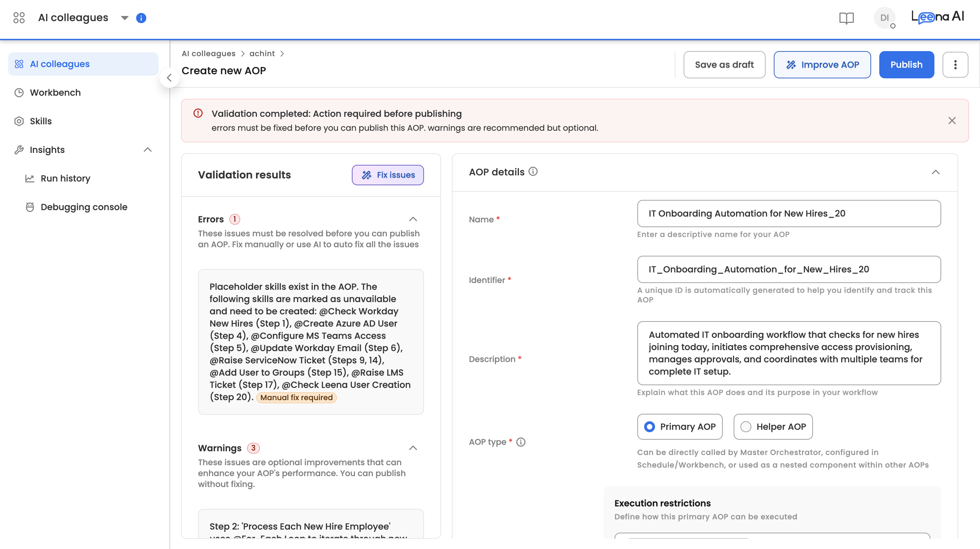Open the three-dot more options menu
Viewport: 980px width, 549px height.
coord(955,65)
